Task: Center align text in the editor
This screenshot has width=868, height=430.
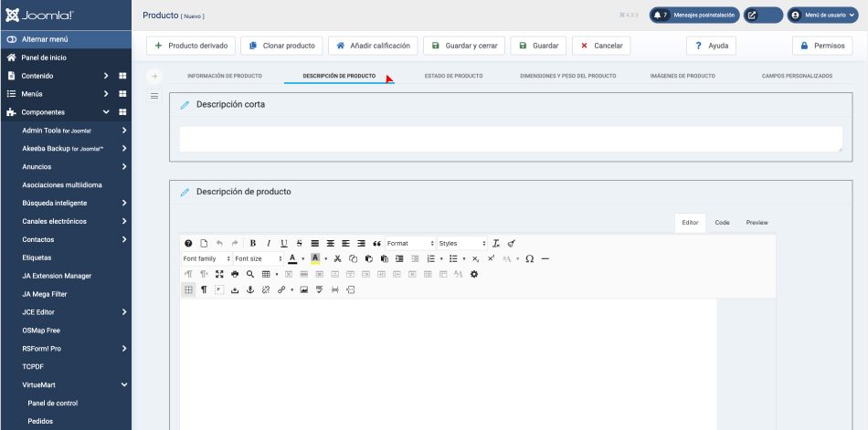Action: coord(331,244)
